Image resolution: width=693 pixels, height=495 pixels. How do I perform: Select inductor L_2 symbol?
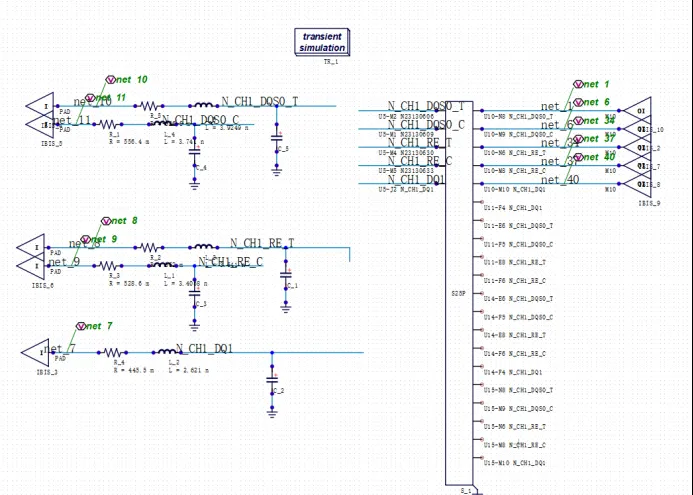[168, 352]
